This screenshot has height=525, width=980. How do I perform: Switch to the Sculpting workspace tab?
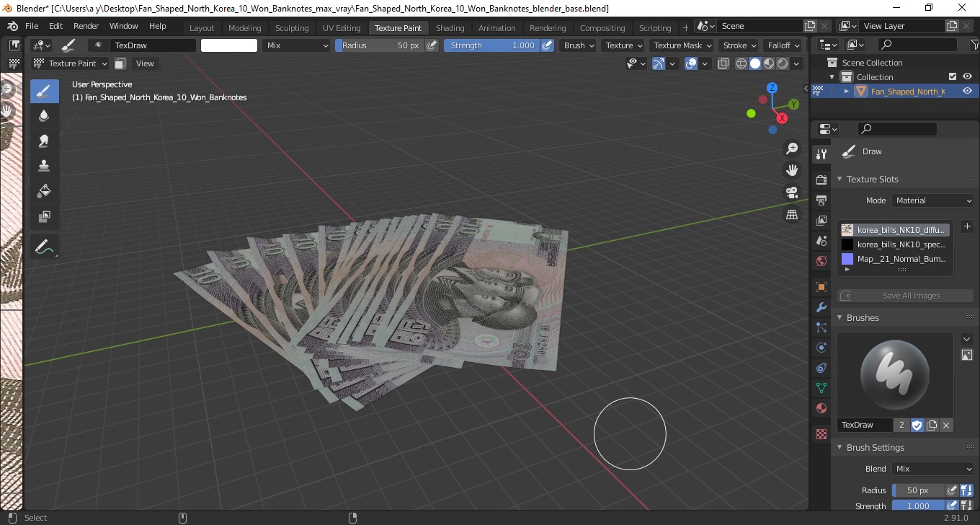coord(292,28)
